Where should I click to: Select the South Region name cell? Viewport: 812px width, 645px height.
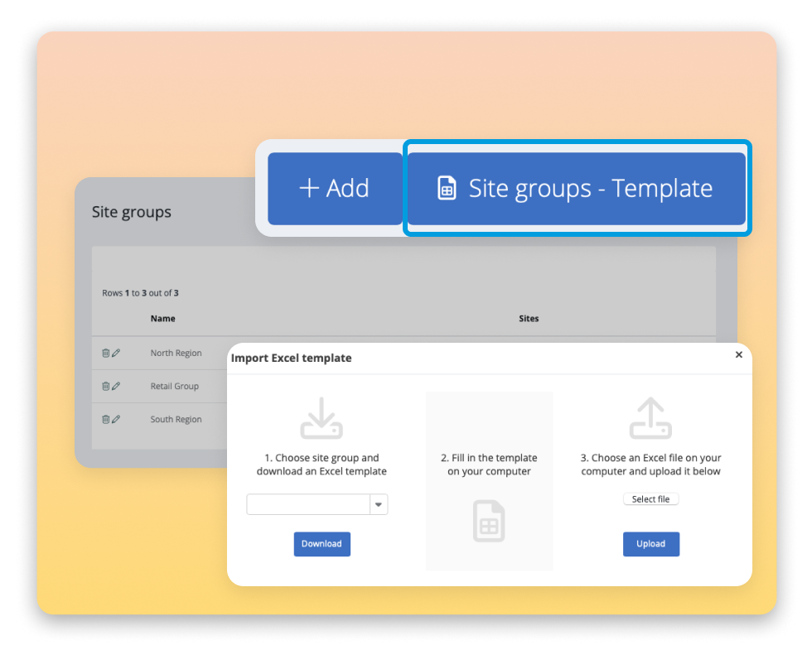[x=176, y=419]
